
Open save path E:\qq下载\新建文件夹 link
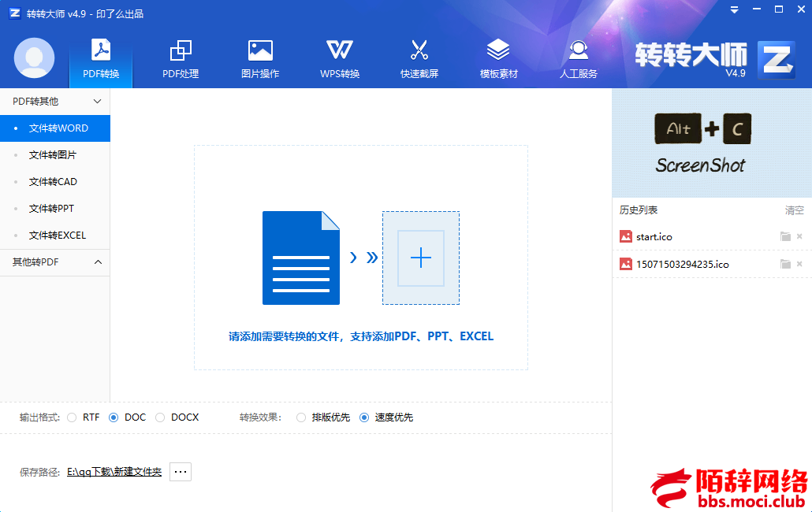click(114, 472)
